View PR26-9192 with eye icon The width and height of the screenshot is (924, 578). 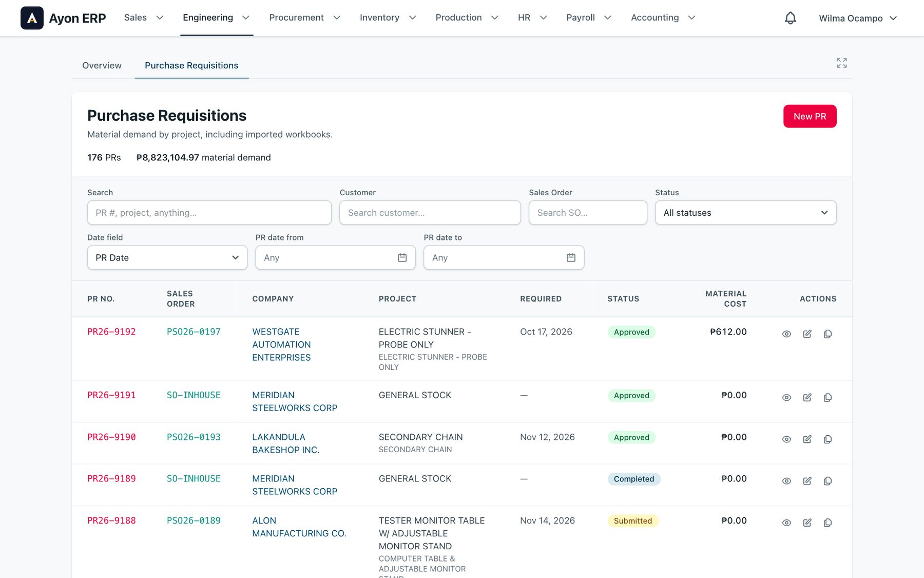point(786,334)
